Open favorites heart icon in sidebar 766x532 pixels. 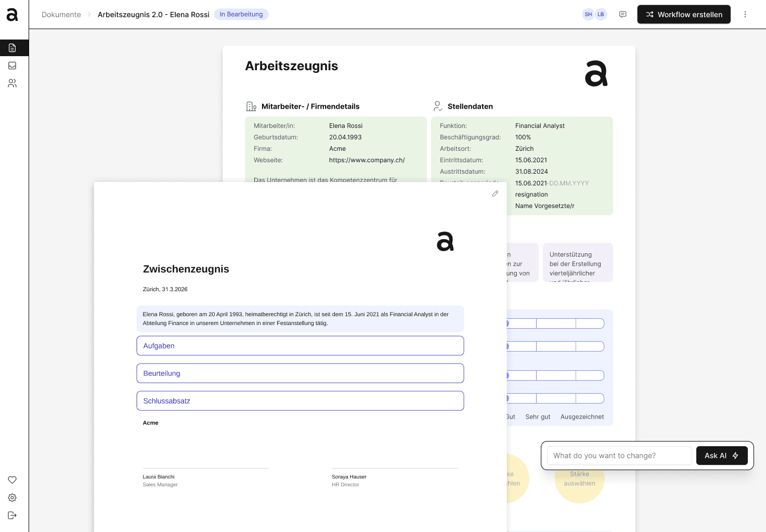tap(12, 480)
